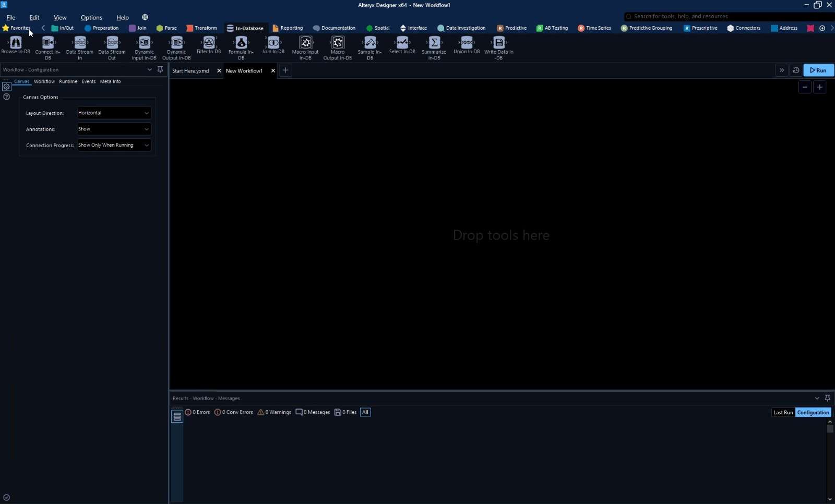835x504 pixels.
Task: Select the Summarize In-DB tool
Action: 434,48
